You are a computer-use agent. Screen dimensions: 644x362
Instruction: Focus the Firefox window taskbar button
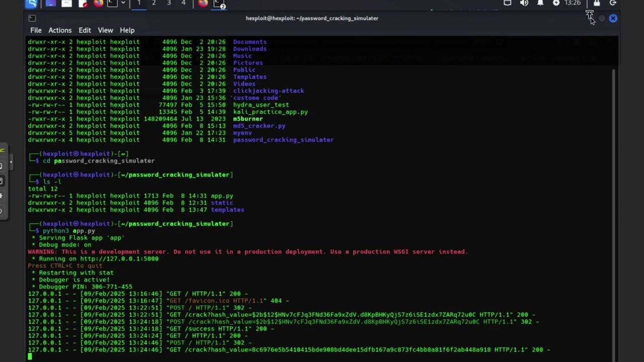(x=203, y=4)
